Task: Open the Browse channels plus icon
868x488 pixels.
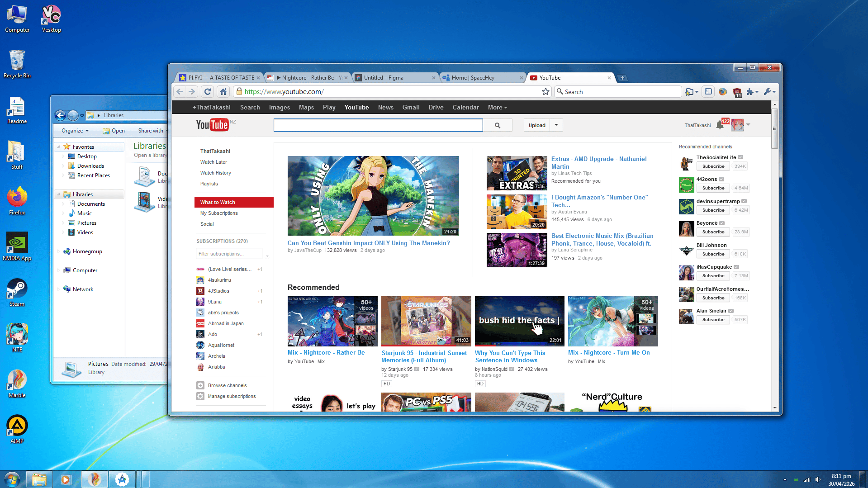Action: coord(200,385)
